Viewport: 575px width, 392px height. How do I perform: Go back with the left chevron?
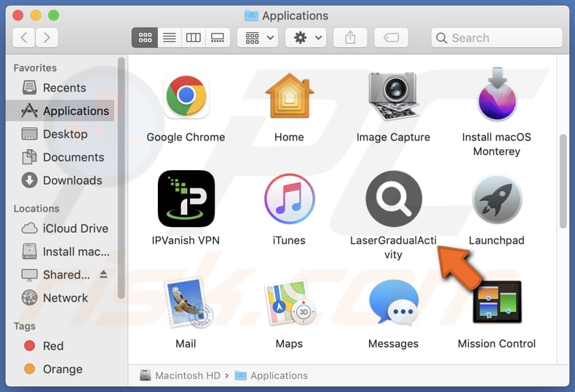(24, 37)
